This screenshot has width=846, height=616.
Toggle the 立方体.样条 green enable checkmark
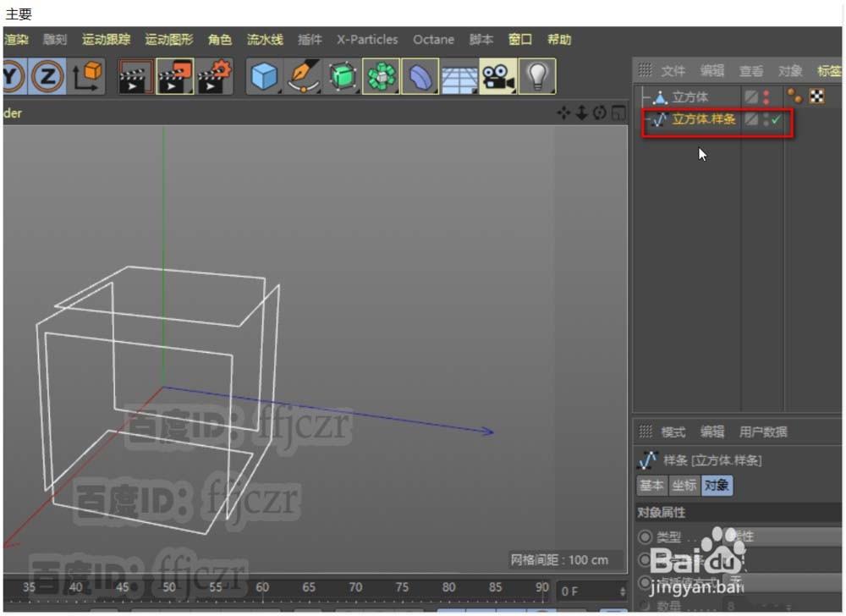777,119
